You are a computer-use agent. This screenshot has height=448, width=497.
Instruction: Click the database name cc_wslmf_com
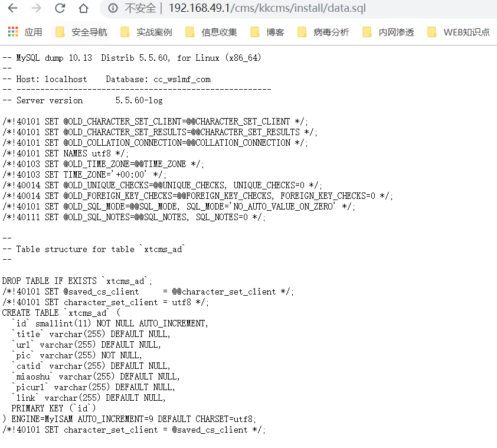click(x=182, y=79)
